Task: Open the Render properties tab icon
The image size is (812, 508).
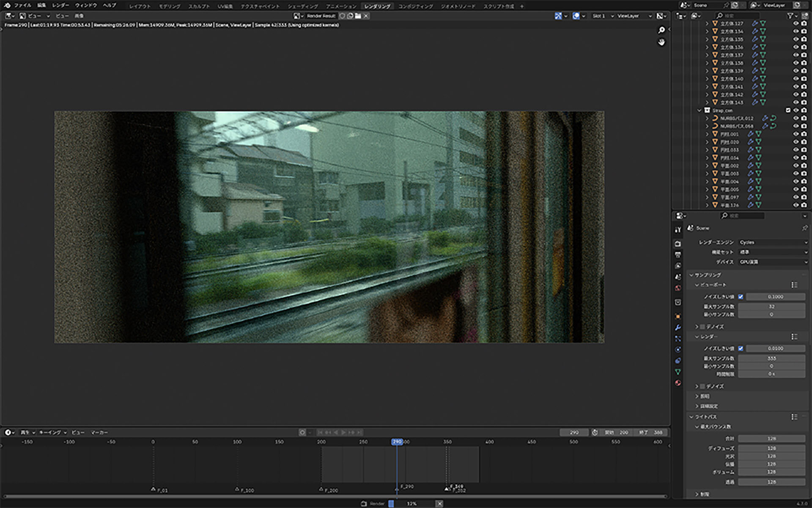Action: (x=678, y=244)
